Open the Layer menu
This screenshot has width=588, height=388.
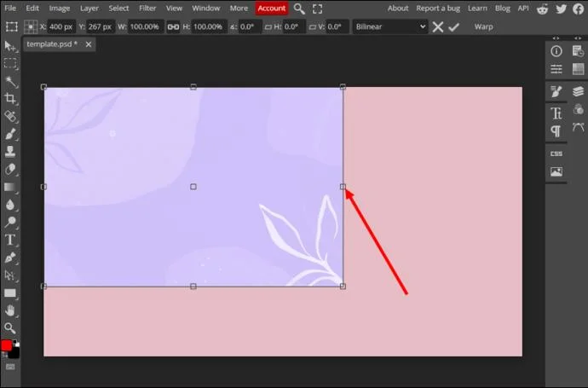pos(89,9)
